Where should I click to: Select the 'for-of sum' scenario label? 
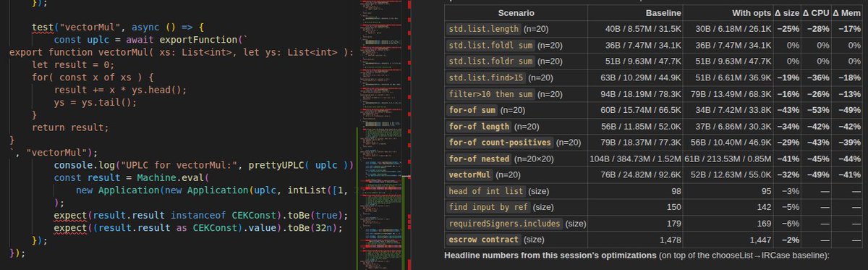pos(472,110)
